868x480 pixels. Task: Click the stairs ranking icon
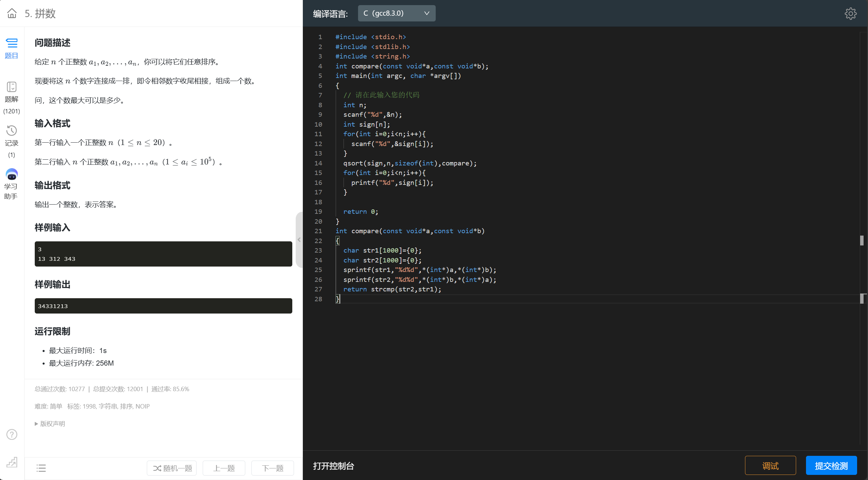point(12,462)
